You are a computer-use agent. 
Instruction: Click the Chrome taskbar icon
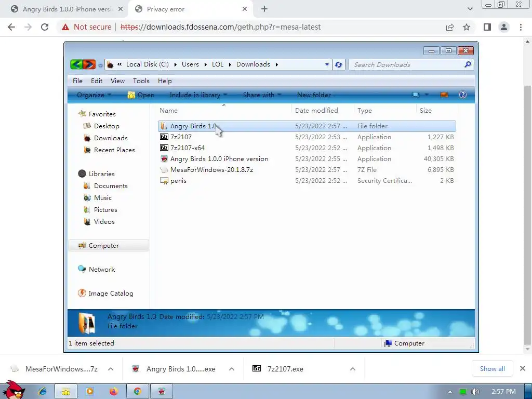tap(137, 392)
